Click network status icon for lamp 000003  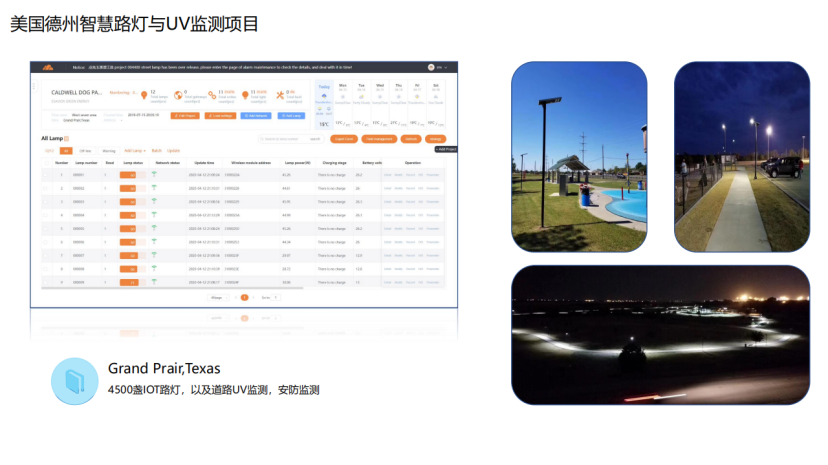(x=154, y=201)
